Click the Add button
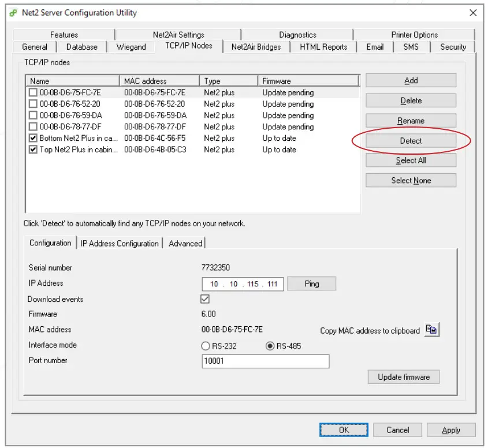Screen dimensions: 488x448 411,81
